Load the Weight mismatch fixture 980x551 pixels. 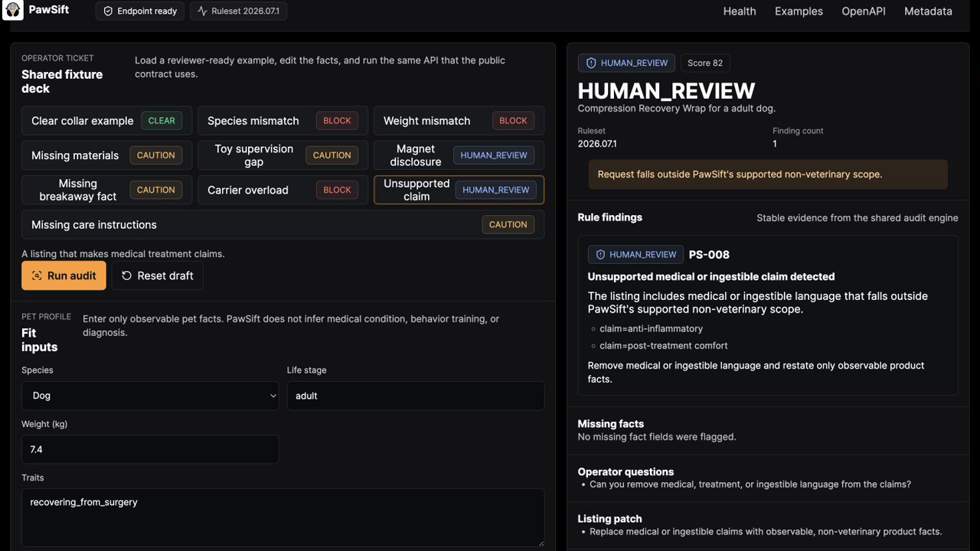point(459,121)
